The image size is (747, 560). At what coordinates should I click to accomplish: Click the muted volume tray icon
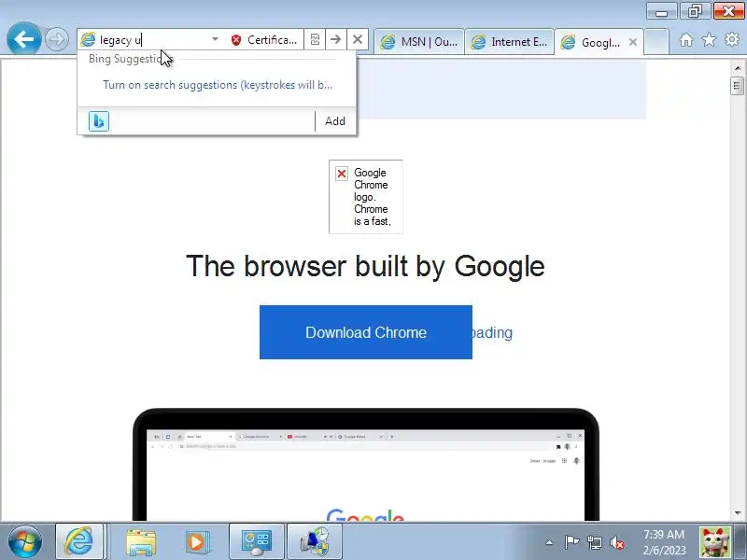617,542
